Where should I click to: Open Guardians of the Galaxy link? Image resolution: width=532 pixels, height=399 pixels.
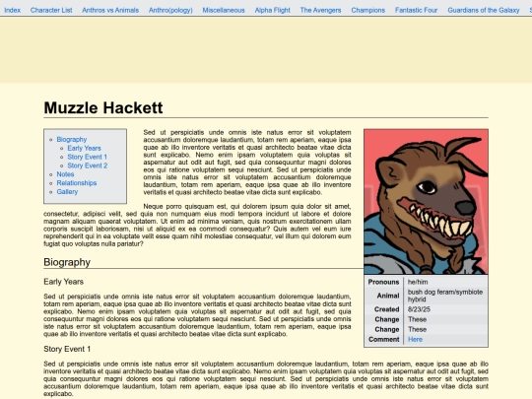[484, 10]
